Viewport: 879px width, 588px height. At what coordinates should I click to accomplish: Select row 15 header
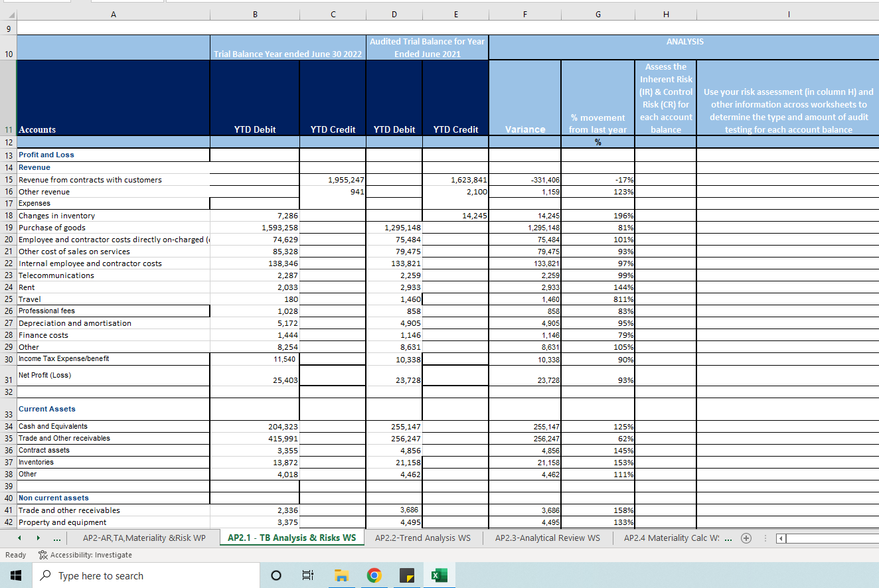(9, 180)
